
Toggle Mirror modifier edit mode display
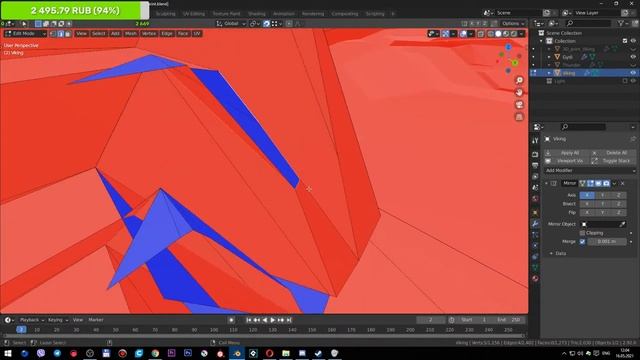coord(591,184)
